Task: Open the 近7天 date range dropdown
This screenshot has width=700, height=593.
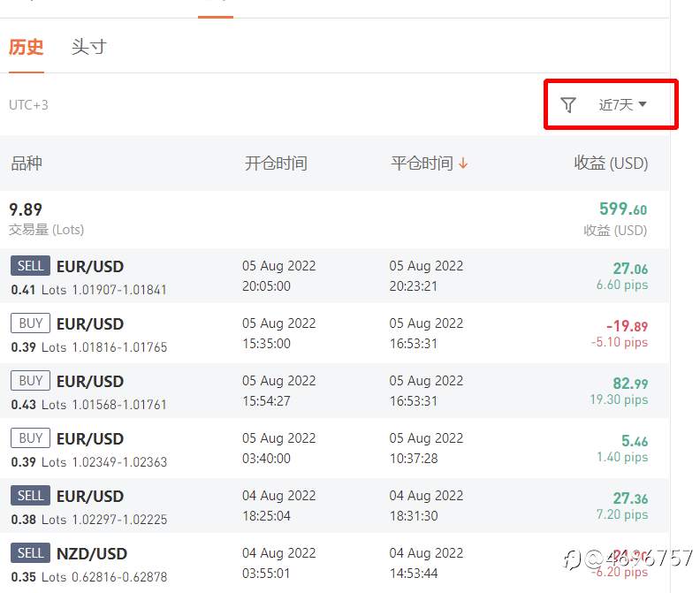Action: [622, 105]
